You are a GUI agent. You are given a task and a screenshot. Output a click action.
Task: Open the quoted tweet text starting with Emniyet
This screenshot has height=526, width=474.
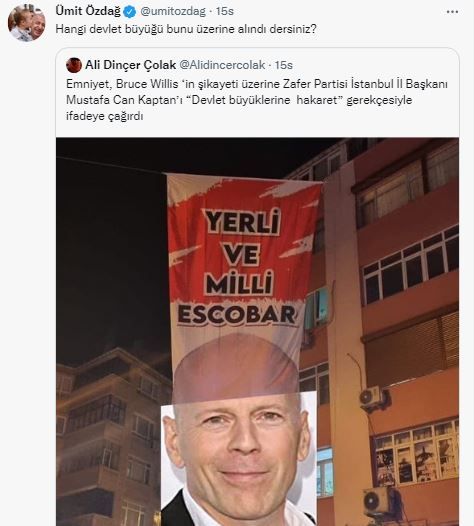point(257,100)
